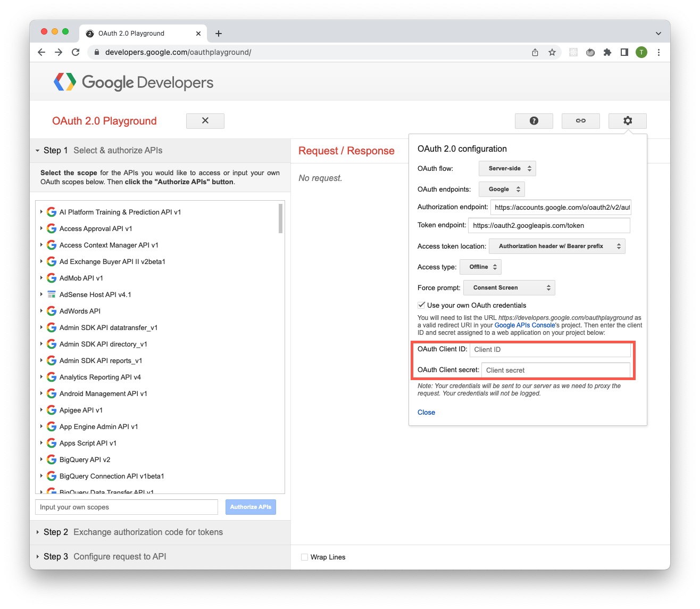Open a new browser tab
Viewport: 700px width, 609px height.
[x=219, y=34]
